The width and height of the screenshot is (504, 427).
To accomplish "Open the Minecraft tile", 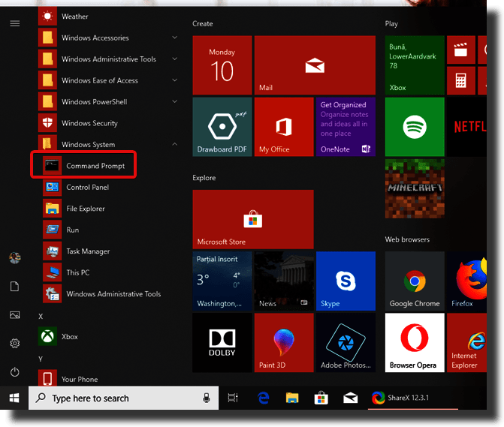I will (415, 188).
